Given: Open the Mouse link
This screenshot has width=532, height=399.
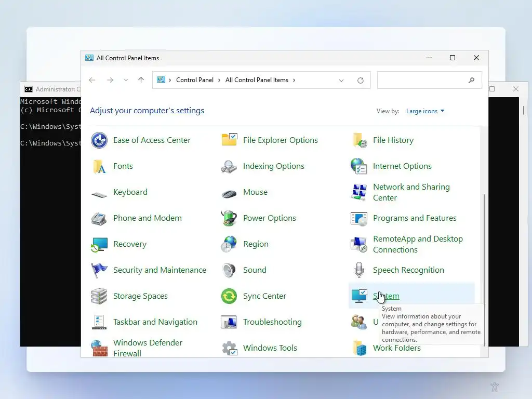Looking at the screenshot, I should 256,192.
